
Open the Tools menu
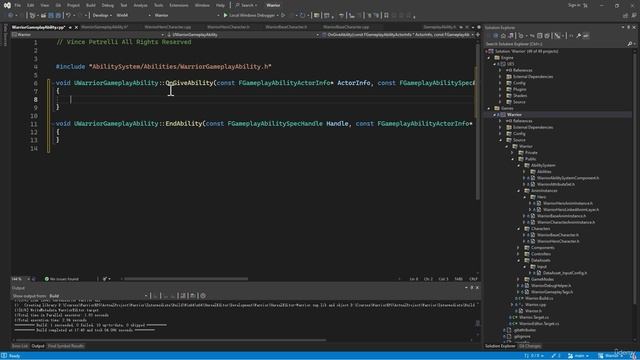tap(158, 5)
